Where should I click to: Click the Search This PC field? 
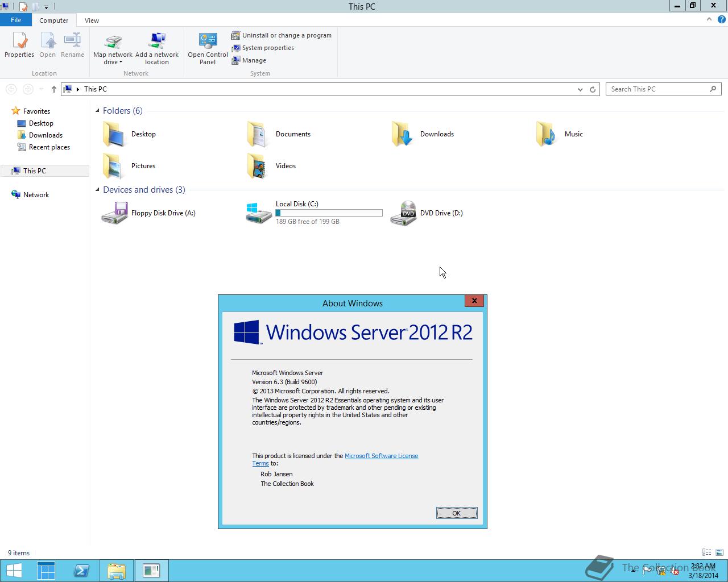663,89
